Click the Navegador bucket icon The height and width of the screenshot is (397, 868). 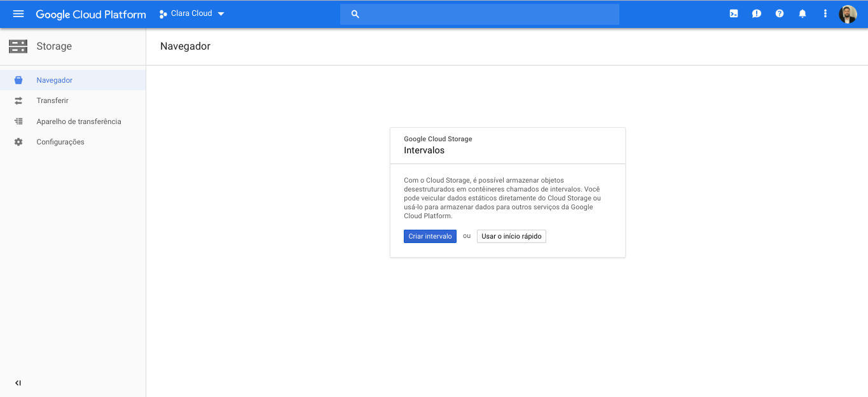tap(18, 80)
